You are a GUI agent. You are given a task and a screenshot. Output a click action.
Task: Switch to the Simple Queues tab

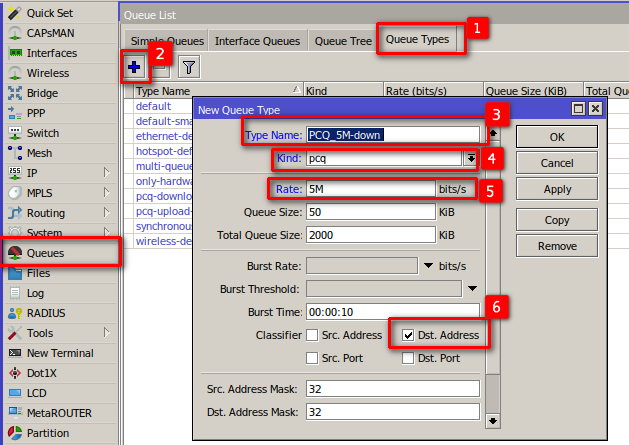point(166,41)
